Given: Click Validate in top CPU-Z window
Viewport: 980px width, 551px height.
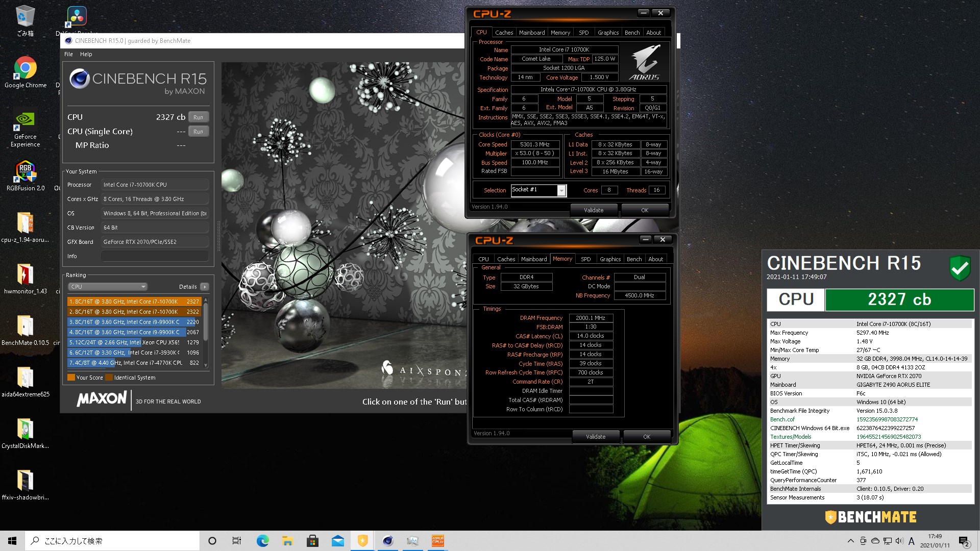Looking at the screenshot, I should (594, 210).
